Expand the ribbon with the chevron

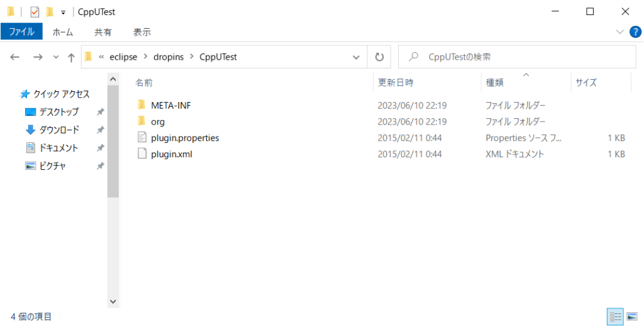[620, 32]
